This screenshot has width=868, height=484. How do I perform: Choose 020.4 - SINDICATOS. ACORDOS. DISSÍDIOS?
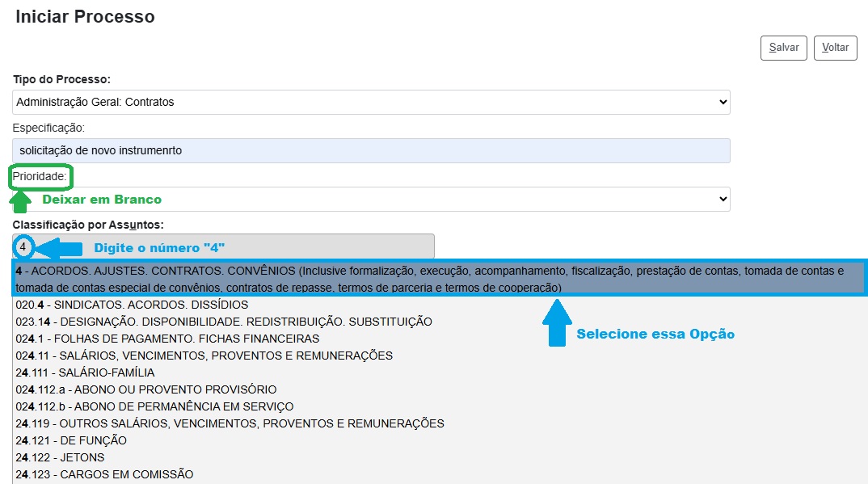[x=132, y=305]
